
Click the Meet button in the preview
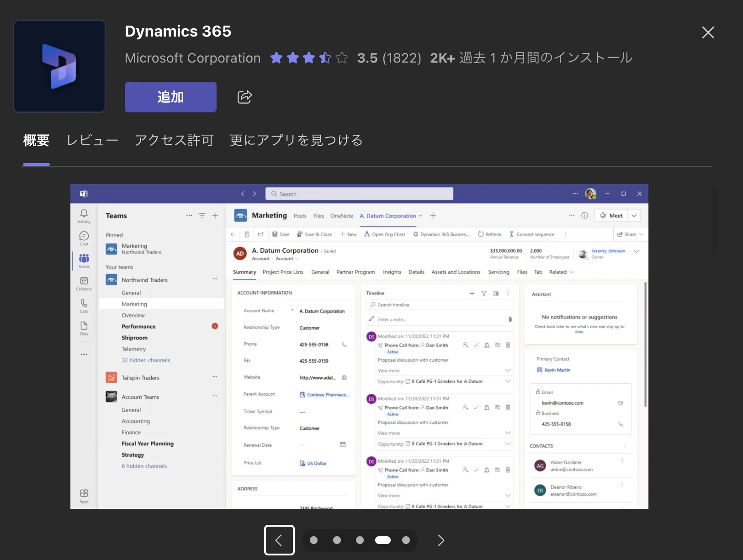[x=611, y=216]
